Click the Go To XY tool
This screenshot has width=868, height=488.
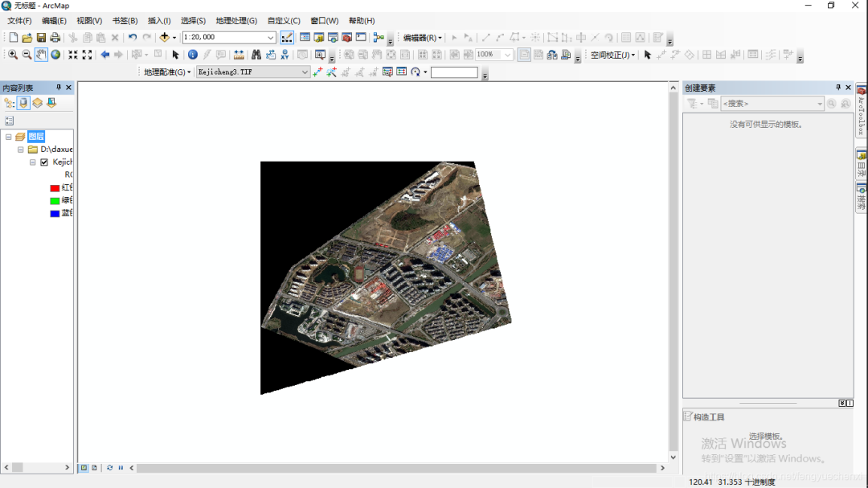[x=285, y=55]
